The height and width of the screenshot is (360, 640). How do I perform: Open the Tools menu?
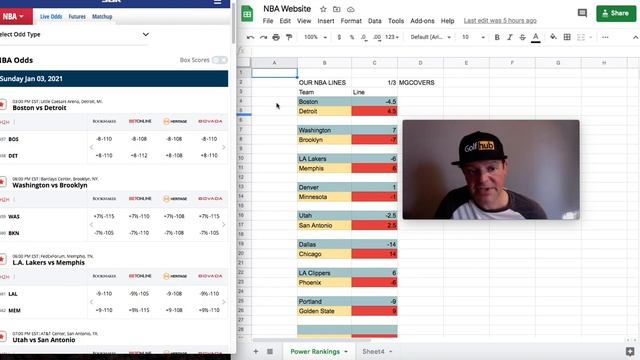(396, 21)
